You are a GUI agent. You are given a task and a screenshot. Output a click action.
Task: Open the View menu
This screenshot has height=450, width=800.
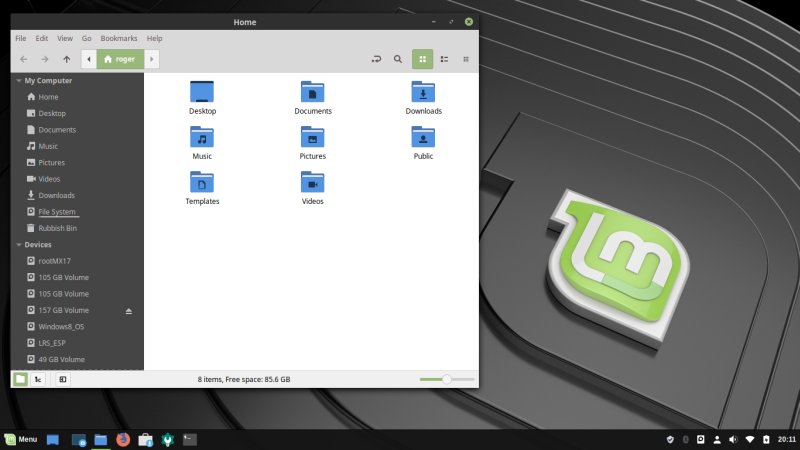tap(65, 38)
